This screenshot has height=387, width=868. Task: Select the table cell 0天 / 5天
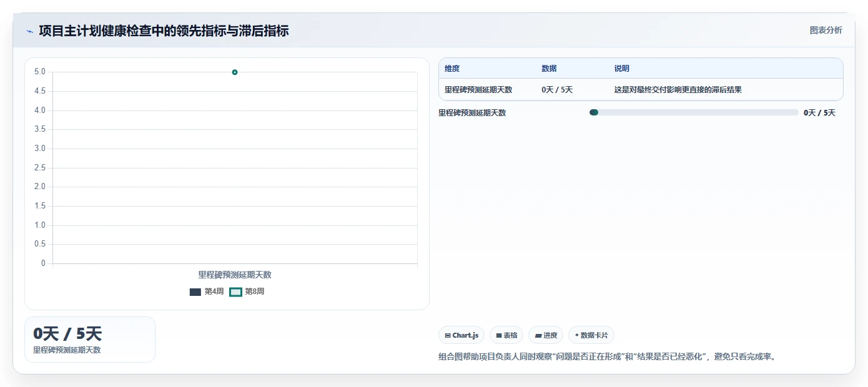click(557, 90)
